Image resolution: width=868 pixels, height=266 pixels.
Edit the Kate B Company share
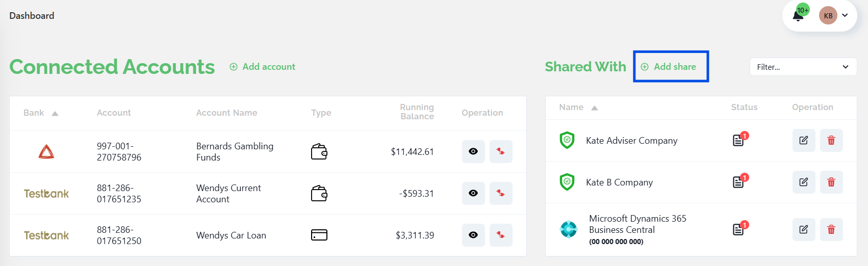804,182
